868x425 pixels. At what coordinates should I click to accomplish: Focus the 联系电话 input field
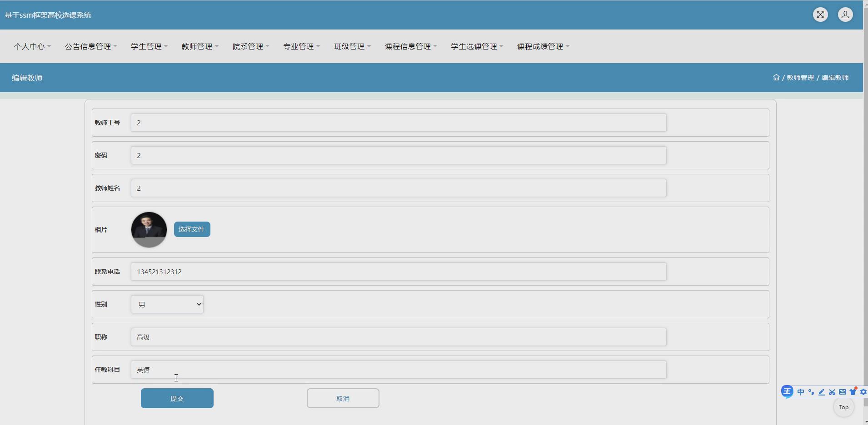tap(399, 272)
